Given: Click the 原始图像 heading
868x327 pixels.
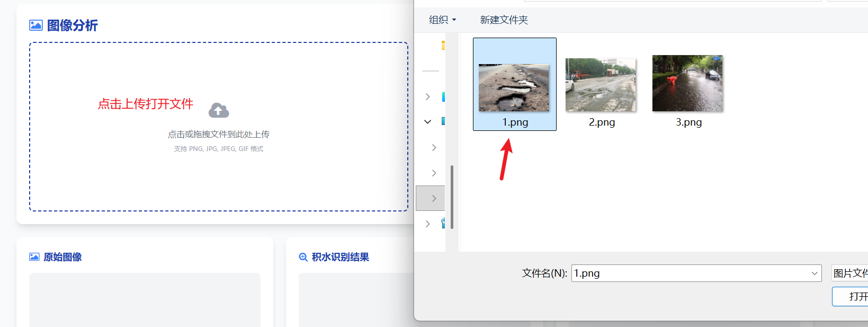Looking at the screenshot, I should coord(62,257).
